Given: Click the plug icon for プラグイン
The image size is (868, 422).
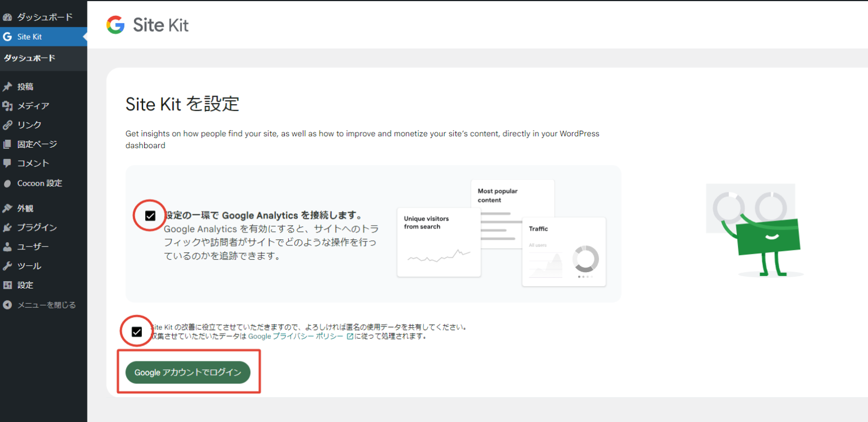Looking at the screenshot, I should tap(7, 227).
